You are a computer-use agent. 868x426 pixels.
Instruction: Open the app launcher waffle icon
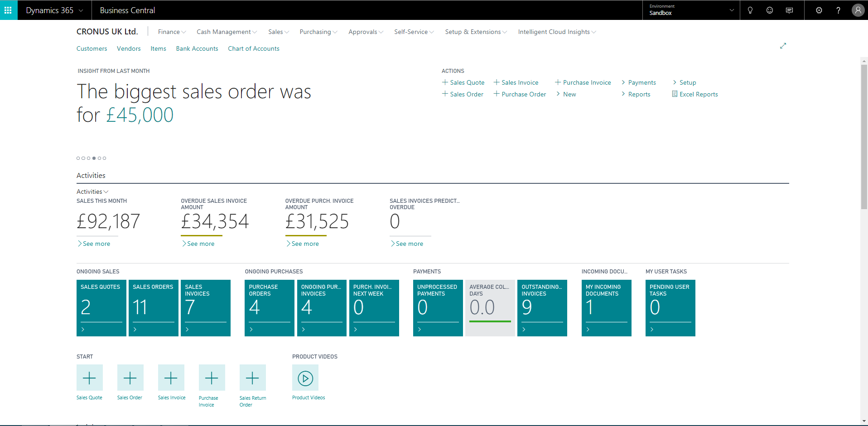pyautogui.click(x=8, y=10)
